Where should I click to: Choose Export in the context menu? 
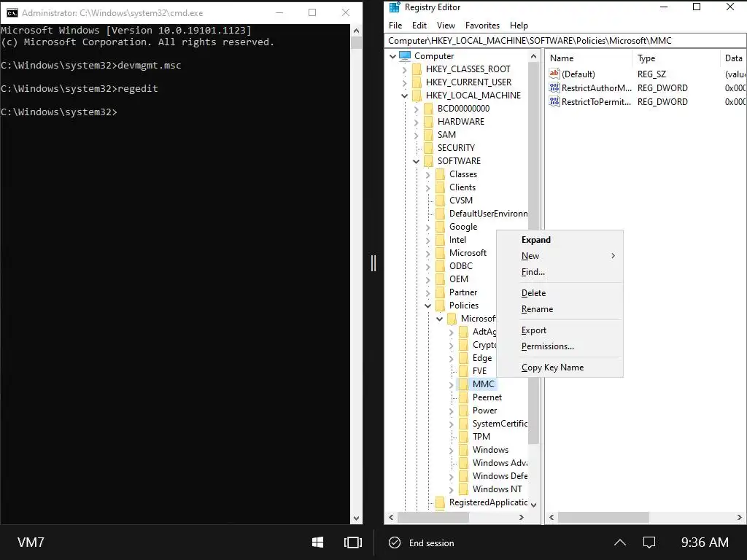click(x=560, y=330)
